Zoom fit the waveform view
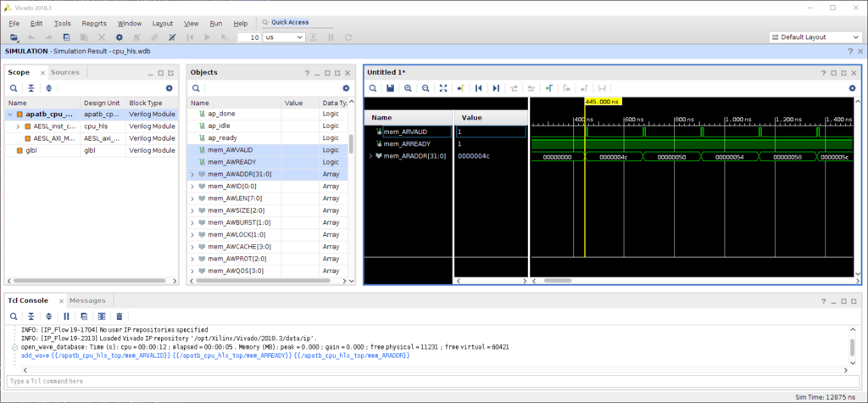 pos(442,88)
